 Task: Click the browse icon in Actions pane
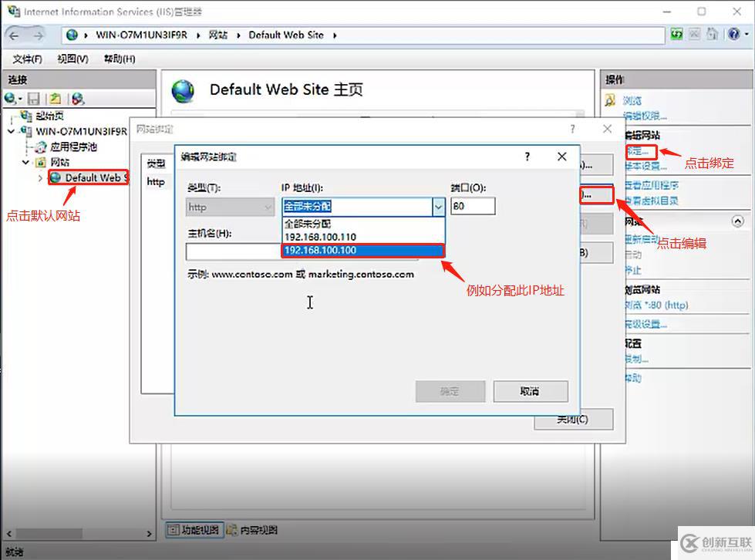(611, 100)
